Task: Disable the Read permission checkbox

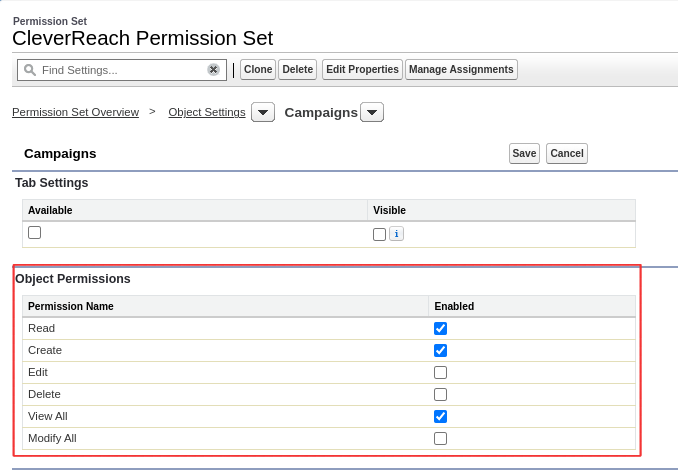Action: coord(440,329)
